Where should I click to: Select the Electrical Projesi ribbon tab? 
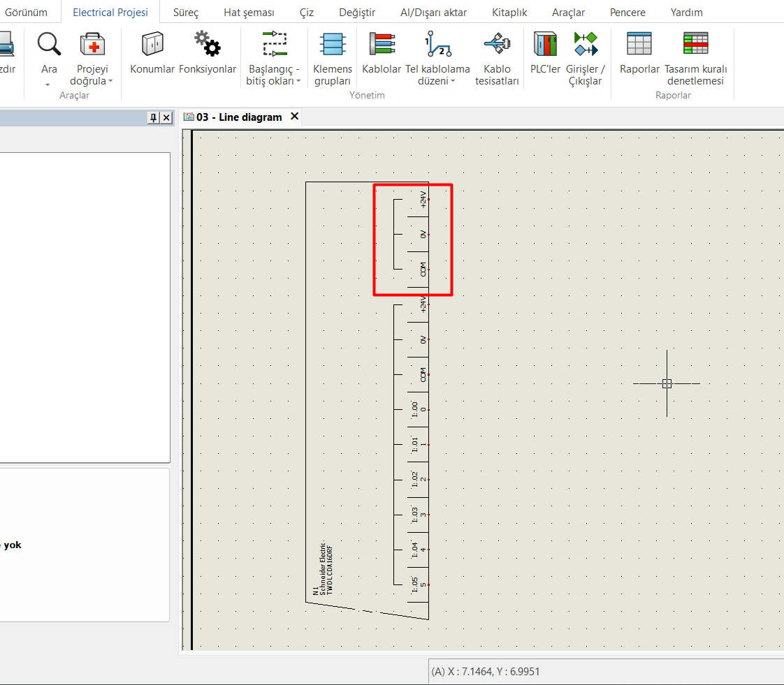[110, 13]
